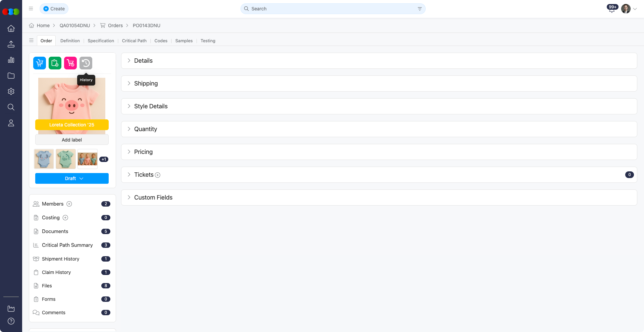Open the bar chart analytics sidebar icon

[11, 60]
